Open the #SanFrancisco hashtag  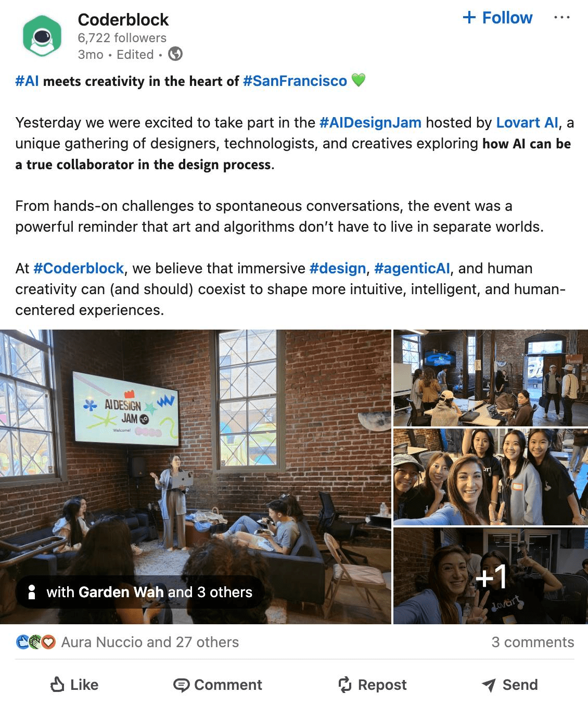[295, 81]
